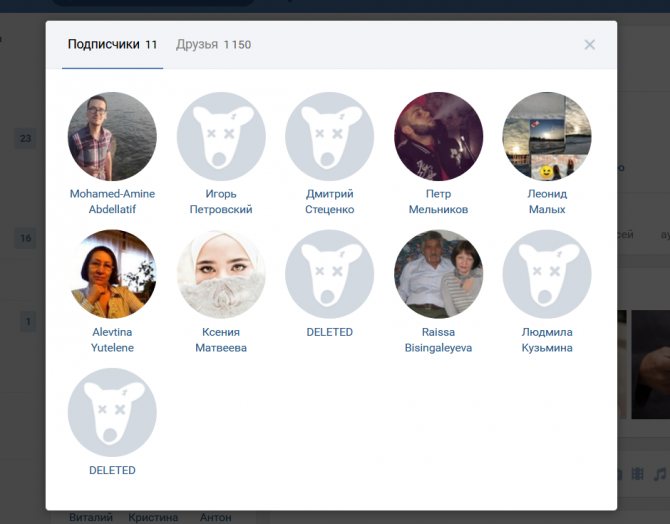Viewport: 670px width, 524px height.
Task: Click the Игорь Петровский name link
Action: click(x=221, y=201)
